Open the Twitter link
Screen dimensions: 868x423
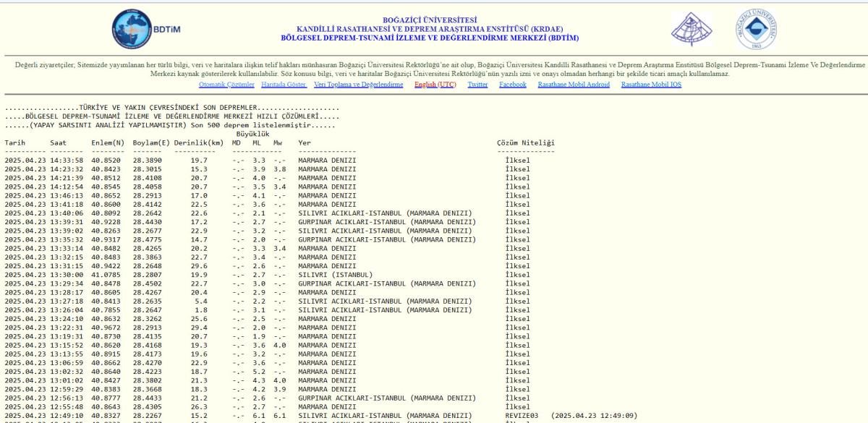[477, 85]
